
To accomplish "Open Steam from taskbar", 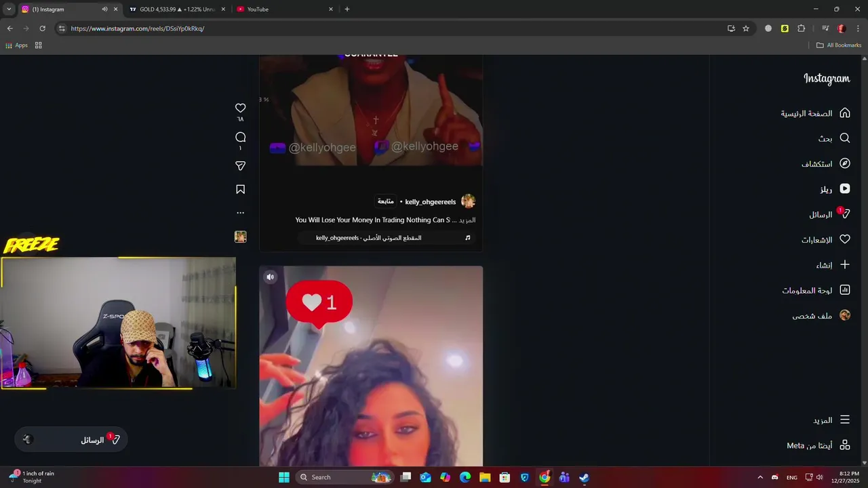I will (x=584, y=477).
